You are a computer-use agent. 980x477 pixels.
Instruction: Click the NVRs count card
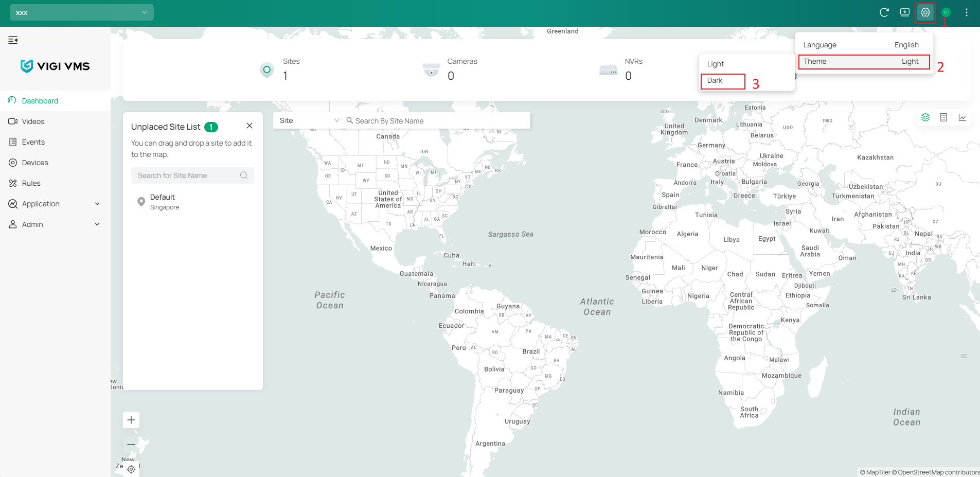click(621, 69)
